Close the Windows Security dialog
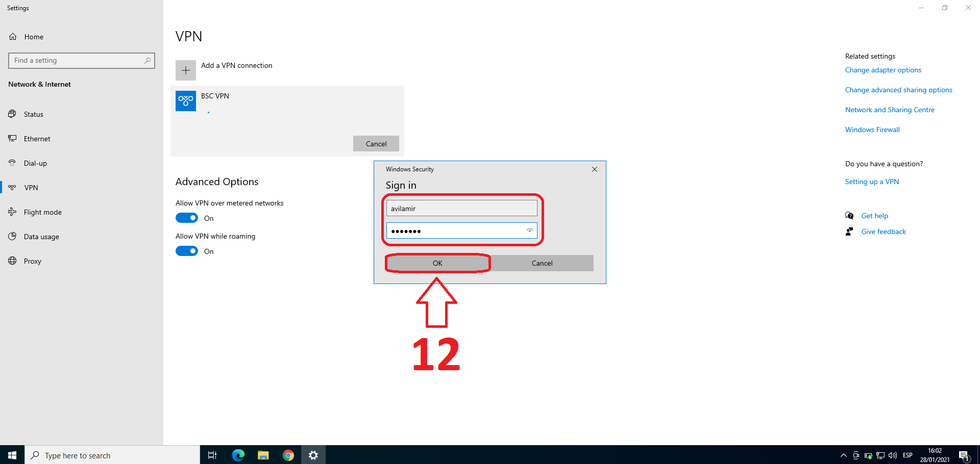This screenshot has height=464, width=980. click(595, 169)
